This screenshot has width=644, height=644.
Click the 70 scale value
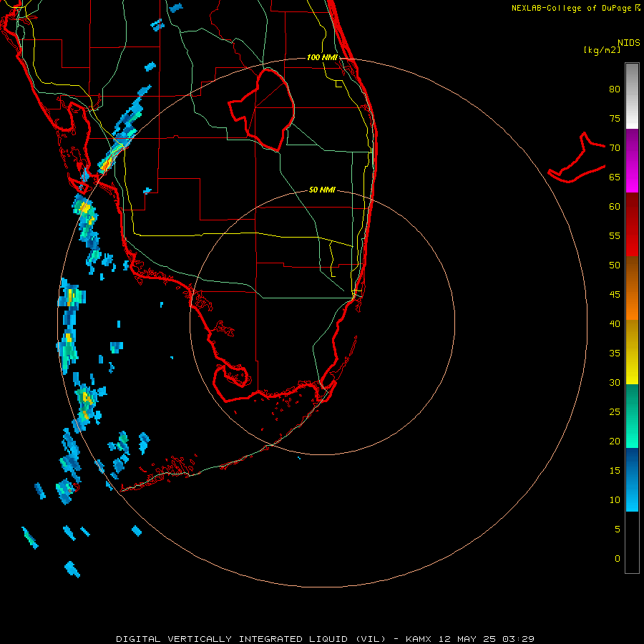tap(615, 148)
